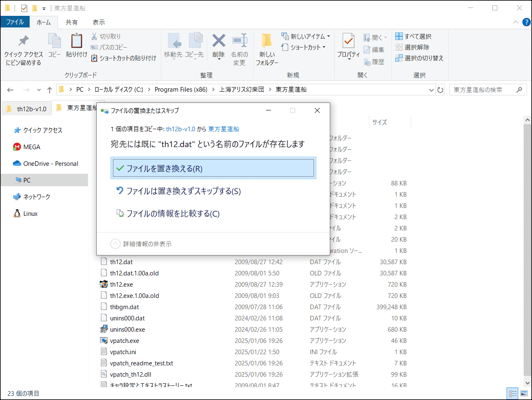This screenshot has height=400, width=532.
Task: Click the 東方星蓮船 destination link in dialog
Action: point(224,129)
